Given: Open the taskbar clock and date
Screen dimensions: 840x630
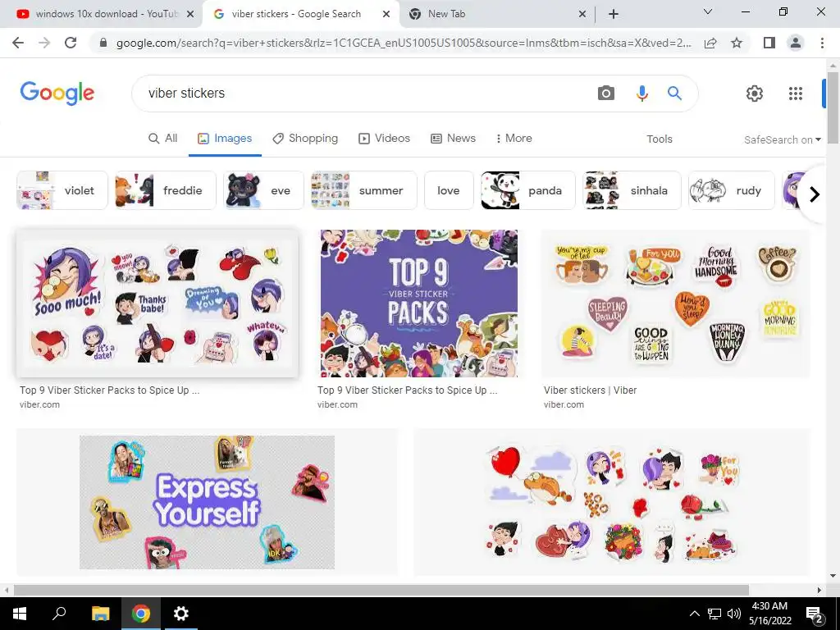Looking at the screenshot, I should 769,614.
